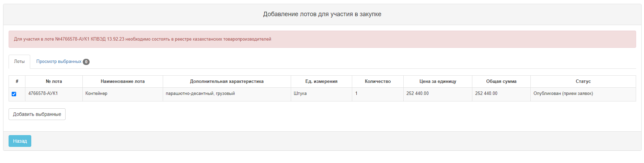Switch to the Лоты tab
Image resolution: width=644 pixels, height=163 pixels.
[19, 62]
